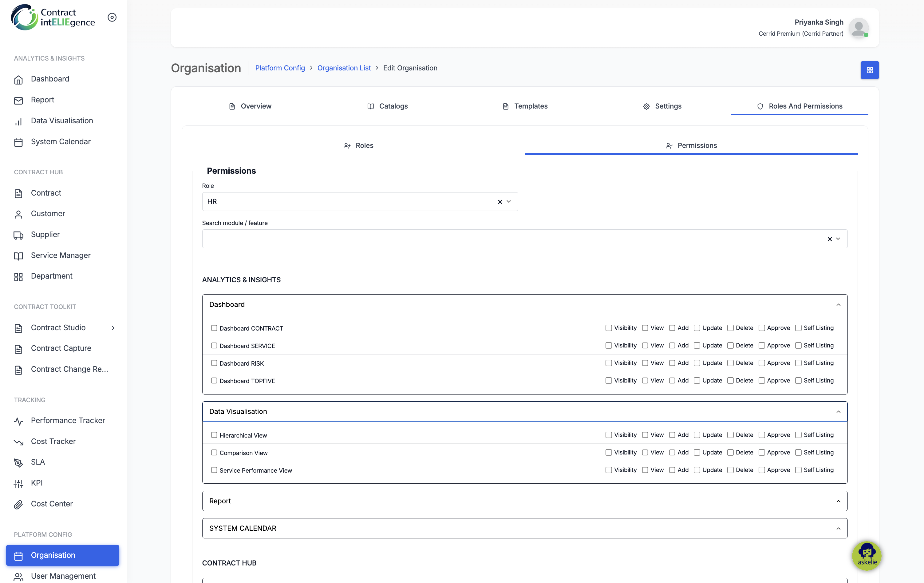Viewport: 924px width, 583px height.
Task: Open Organisation in the sidebar
Action: (62, 555)
